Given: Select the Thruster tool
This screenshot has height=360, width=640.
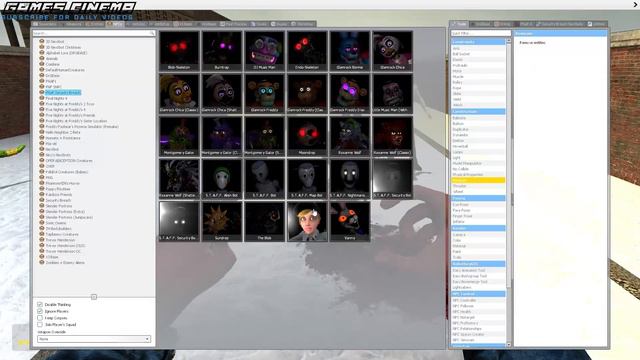Looking at the screenshot, I should pos(478,186).
